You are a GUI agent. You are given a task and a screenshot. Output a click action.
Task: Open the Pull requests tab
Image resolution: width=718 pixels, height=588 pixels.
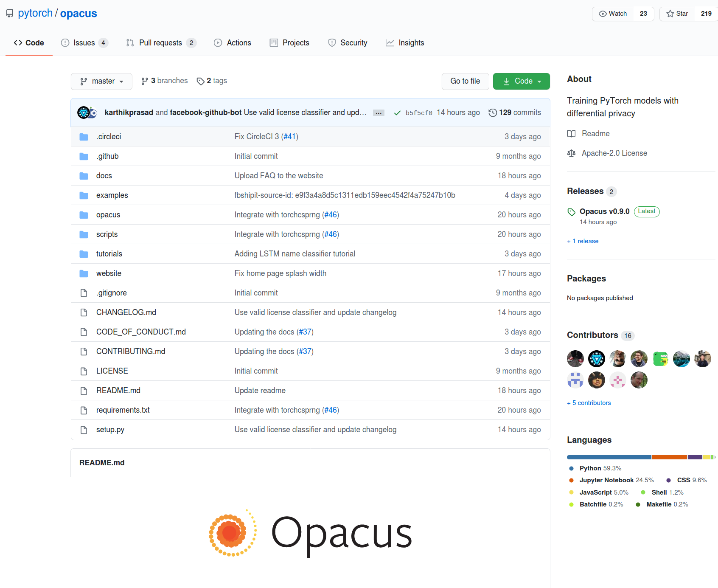coord(161,43)
